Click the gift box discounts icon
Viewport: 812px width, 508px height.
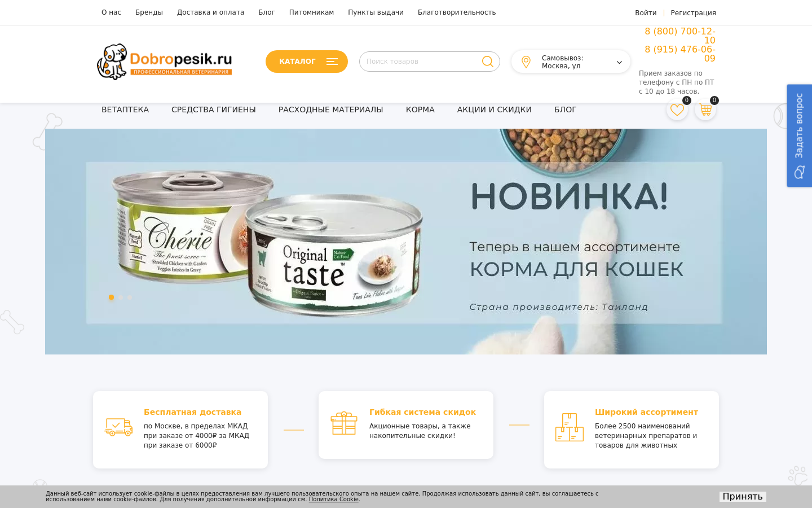344,423
